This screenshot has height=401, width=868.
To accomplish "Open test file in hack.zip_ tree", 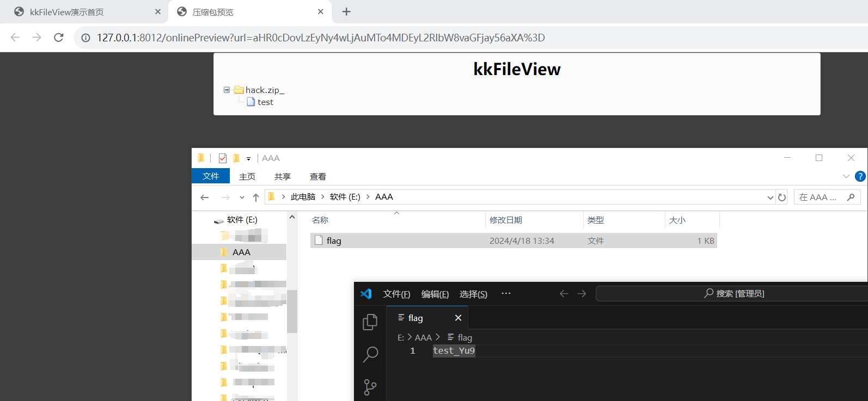I will pos(265,102).
